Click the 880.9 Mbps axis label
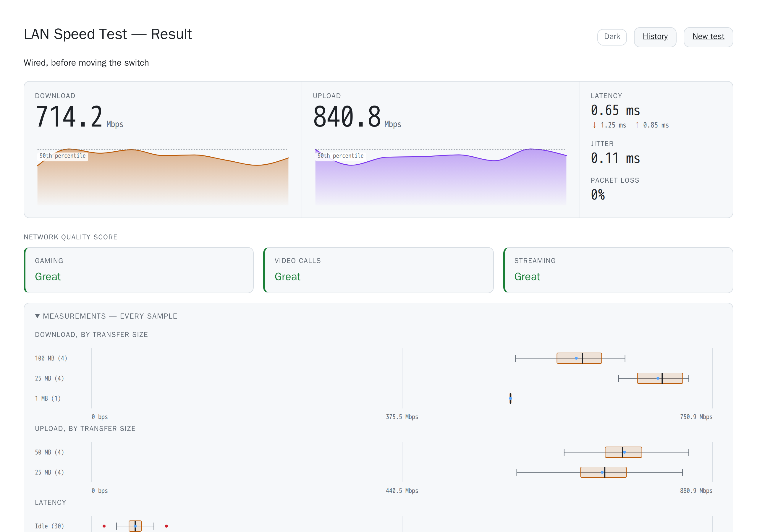Image resolution: width=757 pixels, height=532 pixels. pos(696,490)
